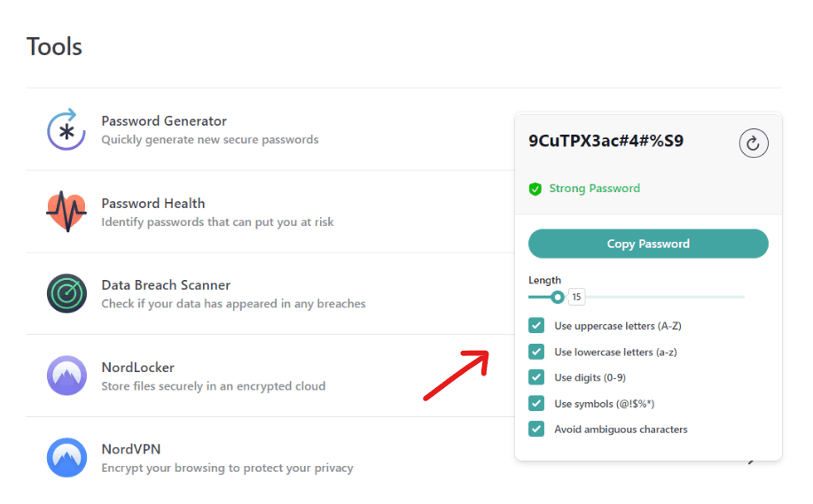Viewport: 813px width, 504px height.
Task: Open the NordVPN tool entry title
Action: coord(131,449)
